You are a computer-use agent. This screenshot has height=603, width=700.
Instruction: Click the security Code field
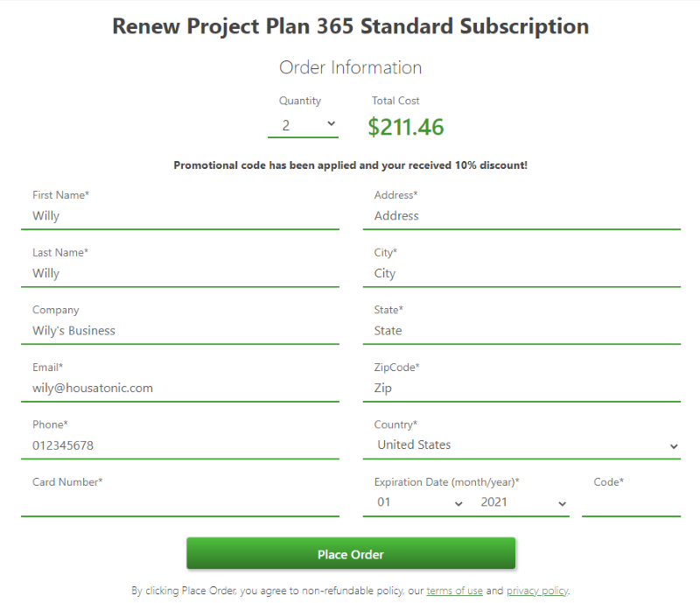(631, 501)
